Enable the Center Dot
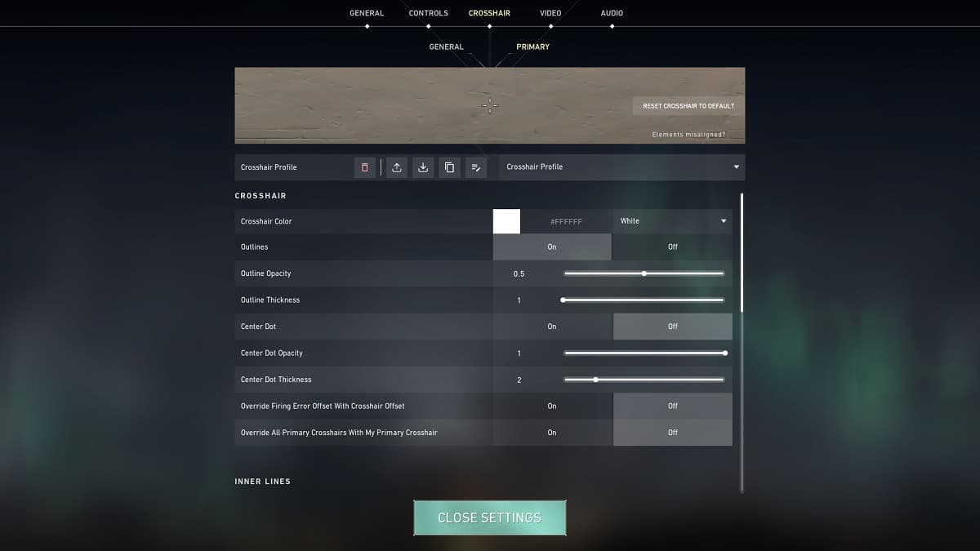Screen dimensions: 980x551 552,326
